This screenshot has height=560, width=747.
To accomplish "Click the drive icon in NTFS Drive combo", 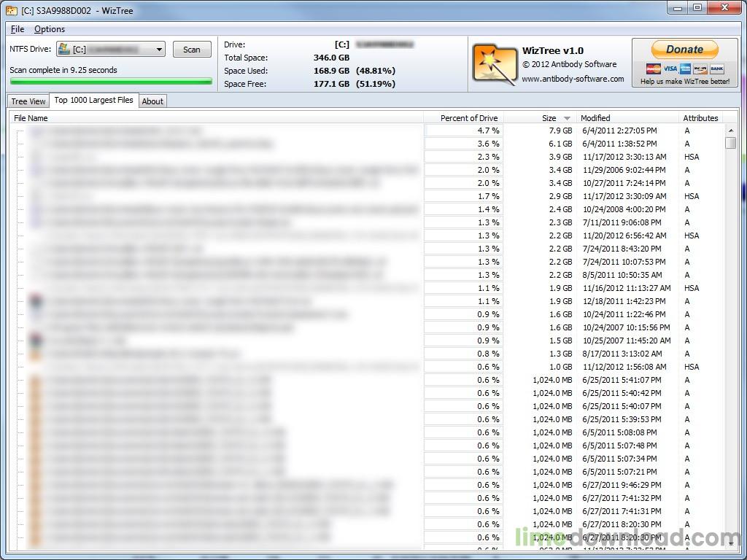I will (x=64, y=50).
